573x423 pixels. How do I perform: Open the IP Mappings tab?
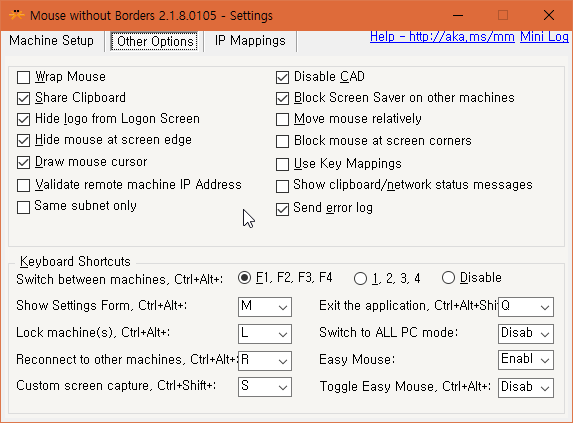(250, 41)
